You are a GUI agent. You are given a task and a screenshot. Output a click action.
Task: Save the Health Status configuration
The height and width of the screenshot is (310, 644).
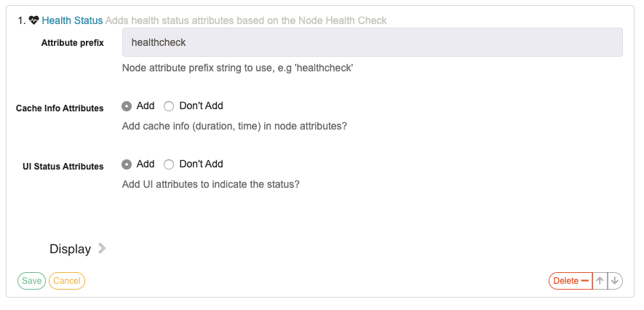[31, 281]
